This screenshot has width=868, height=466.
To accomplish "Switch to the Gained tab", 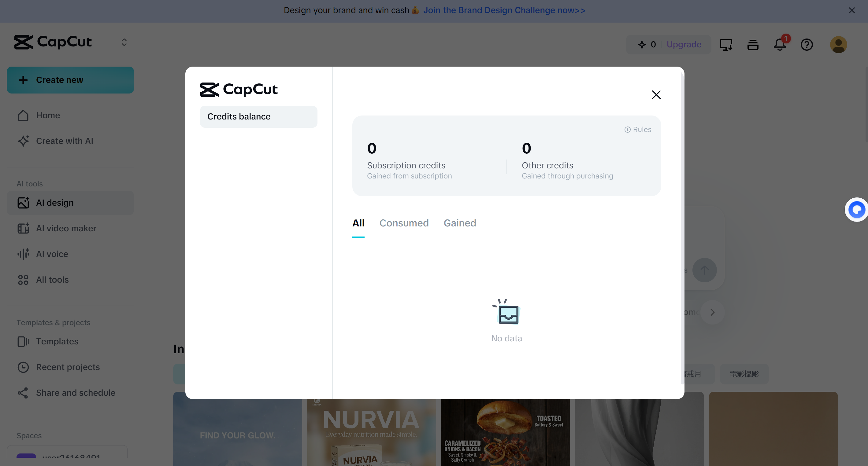I will point(460,223).
